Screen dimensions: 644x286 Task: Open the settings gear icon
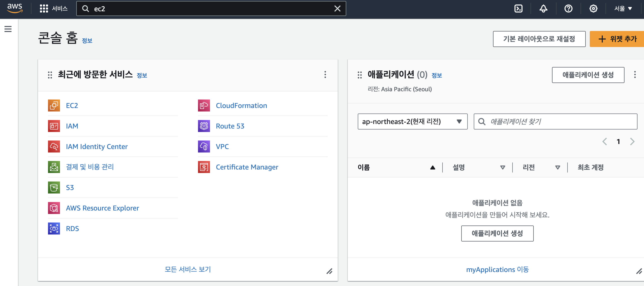[593, 9]
